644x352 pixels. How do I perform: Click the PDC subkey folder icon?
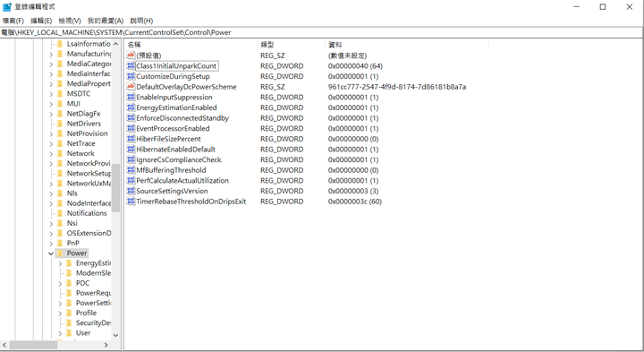coord(69,283)
